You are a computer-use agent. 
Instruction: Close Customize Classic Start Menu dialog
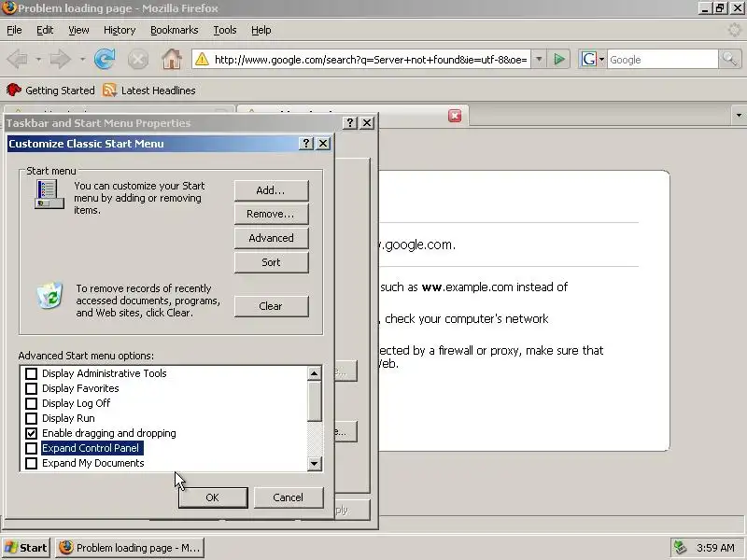(323, 144)
